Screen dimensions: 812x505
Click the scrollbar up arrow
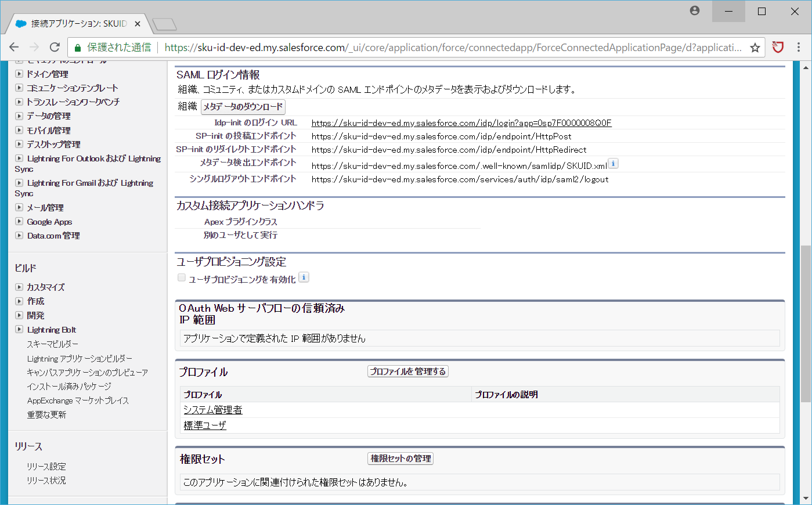(x=806, y=67)
